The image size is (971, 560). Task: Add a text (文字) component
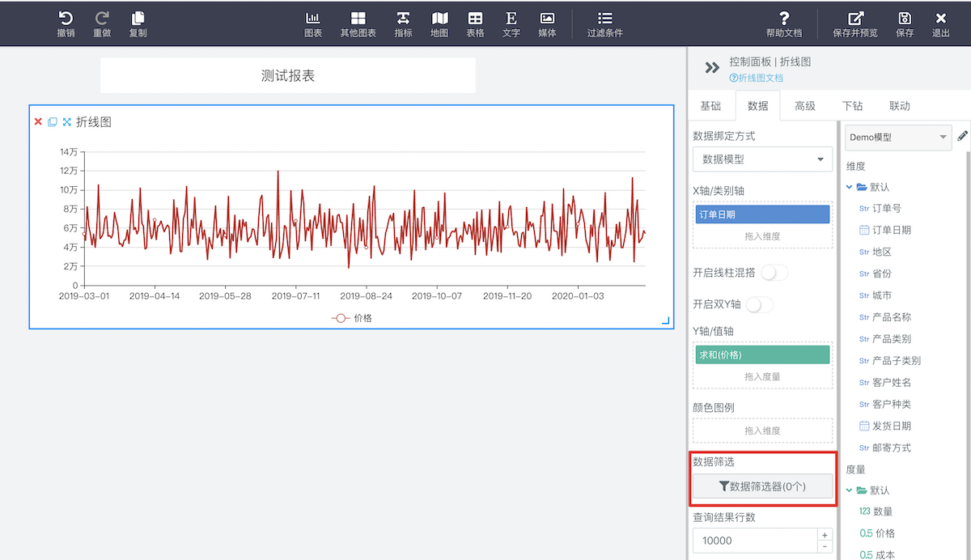(511, 23)
